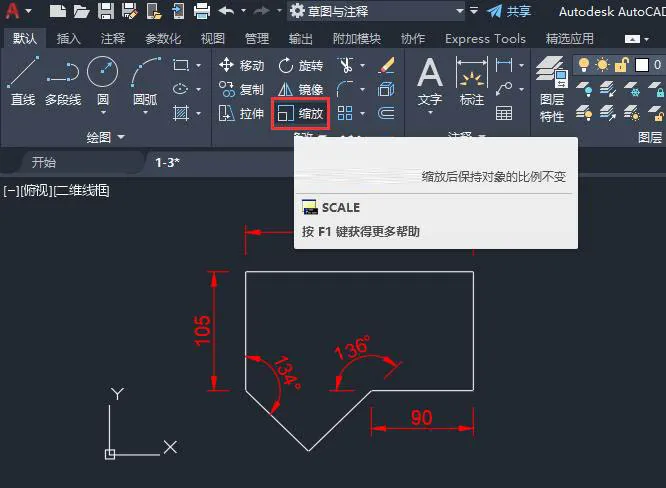Select the Polyline (多段线) tool

[63, 82]
